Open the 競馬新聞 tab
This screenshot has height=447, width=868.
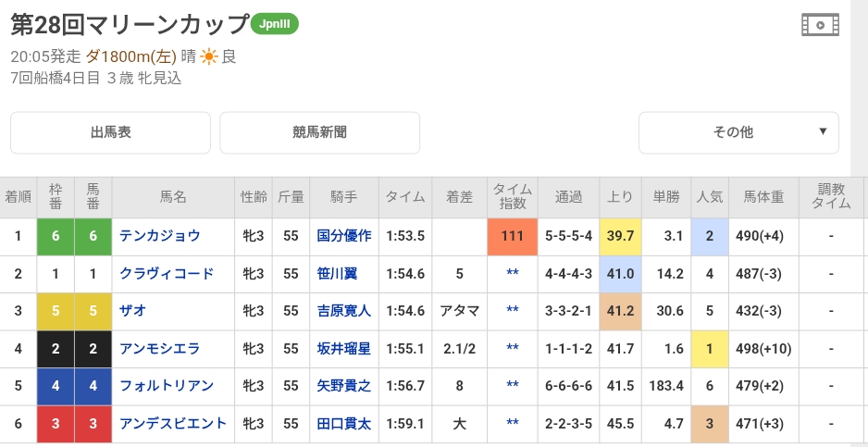(x=319, y=132)
